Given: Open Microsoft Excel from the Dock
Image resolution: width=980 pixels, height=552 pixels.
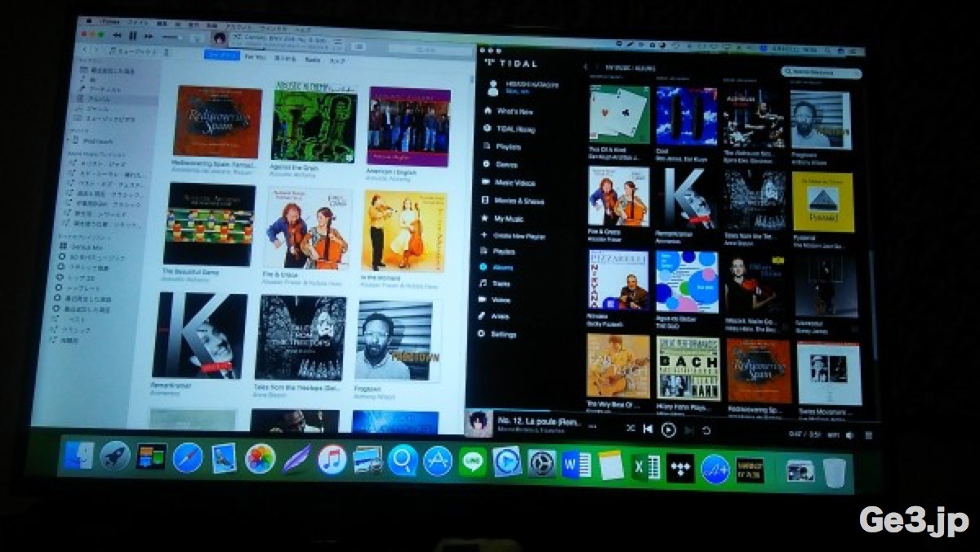Looking at the screenshot, I should coord(646,467).
